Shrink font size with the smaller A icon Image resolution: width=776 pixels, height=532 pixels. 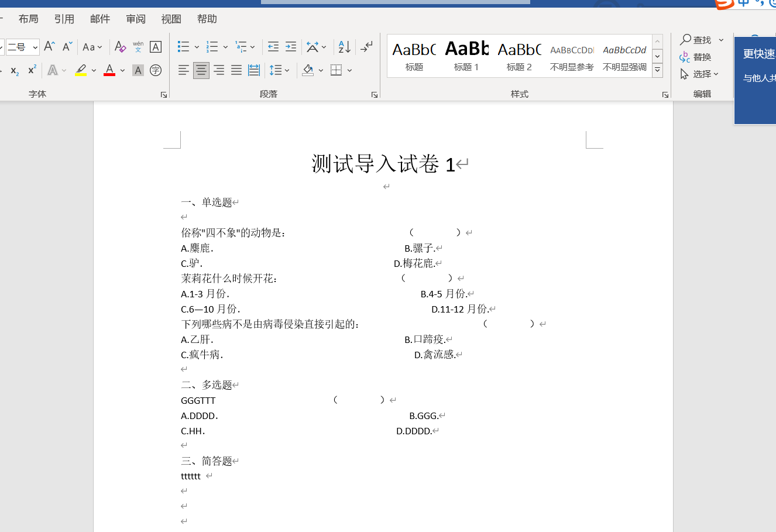(67, 47)
